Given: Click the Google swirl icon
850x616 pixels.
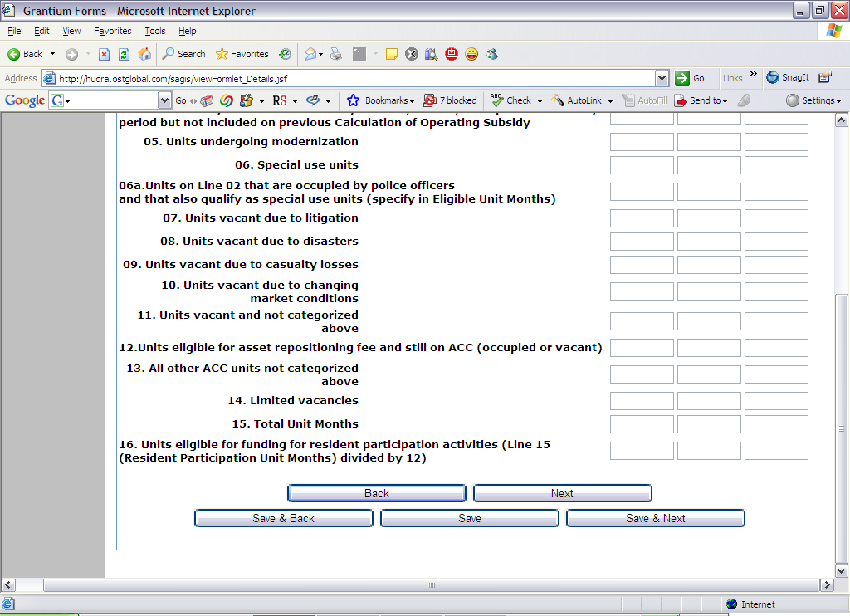Looking at the screenshot, I should click(226, 100).
